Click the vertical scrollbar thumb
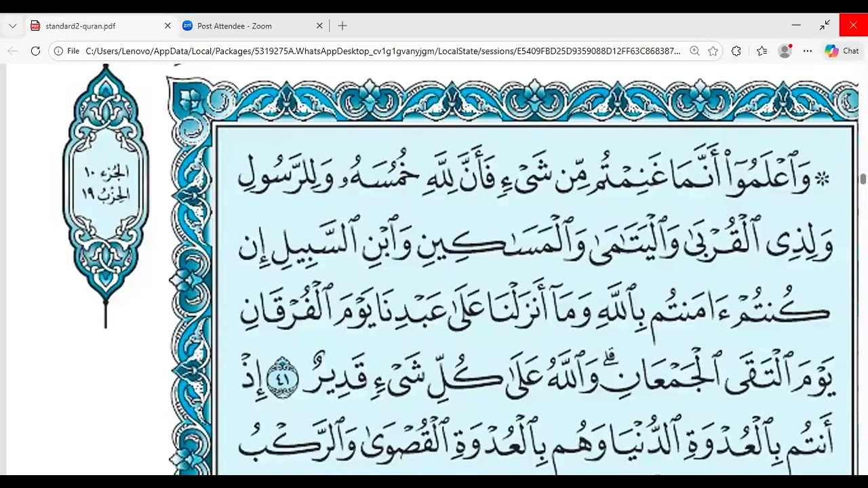 pos(863,179)
